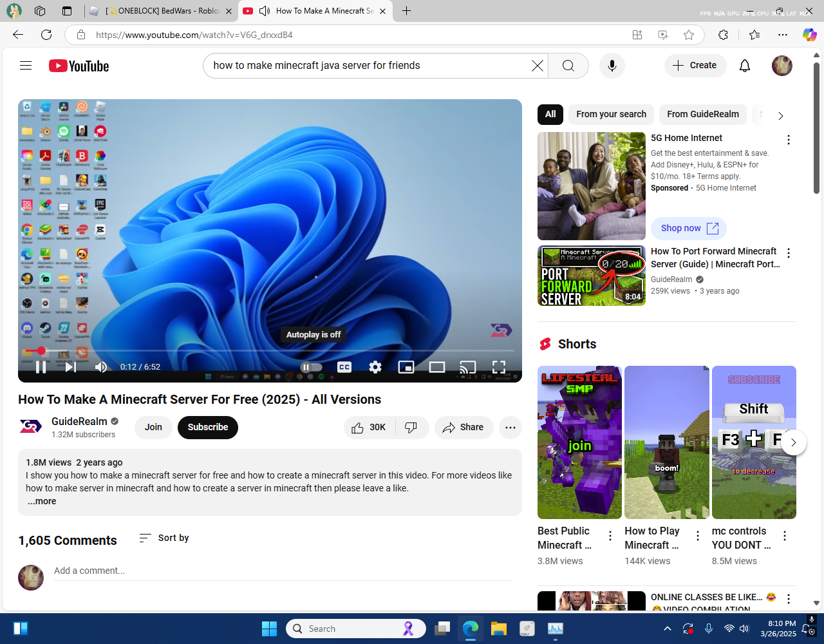This screenshot has width=824, height=644.
Task: Mute the video volume
Action: point(101,367)
